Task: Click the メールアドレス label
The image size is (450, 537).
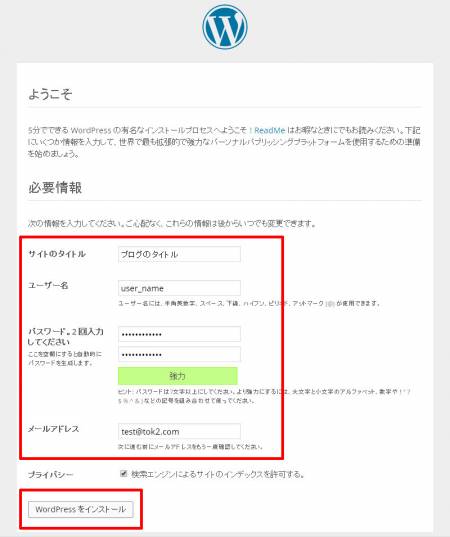Action: coord(53,429)
